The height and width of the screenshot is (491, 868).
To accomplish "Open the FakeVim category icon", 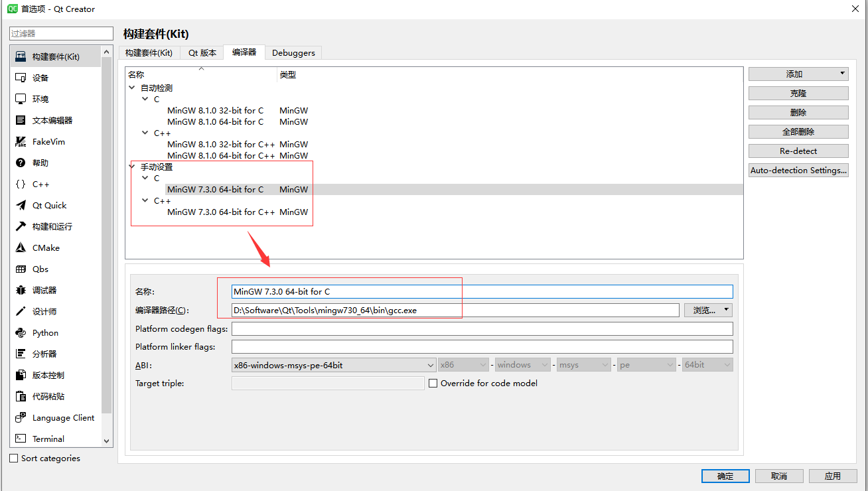I will [21, 141].
